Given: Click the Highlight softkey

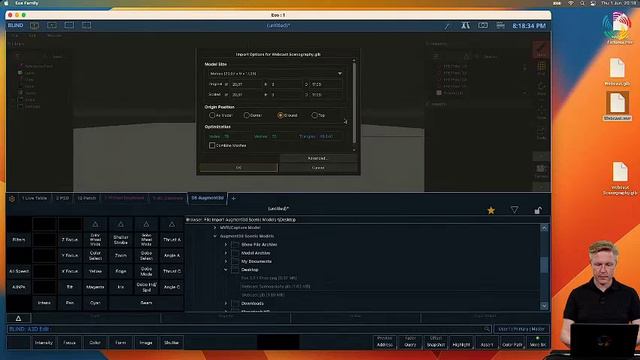Looking at the screenshot, I should tap(461, 342).
